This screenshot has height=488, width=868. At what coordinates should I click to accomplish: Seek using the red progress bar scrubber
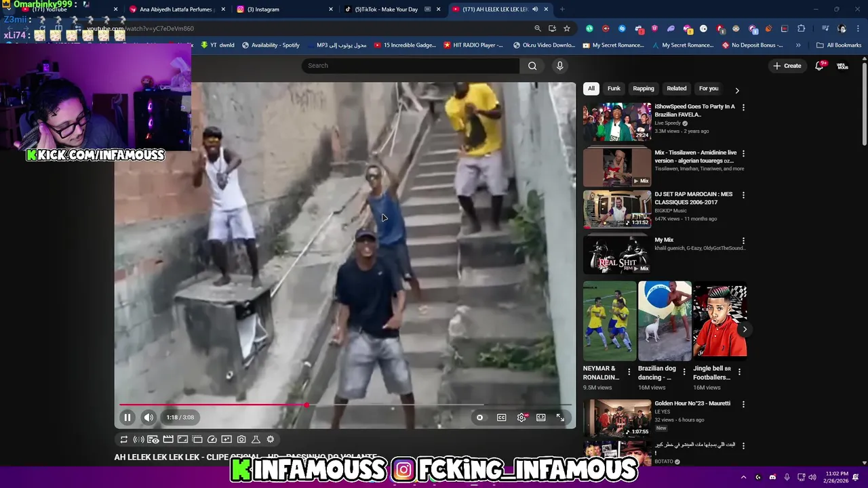[x=307, y=405]
